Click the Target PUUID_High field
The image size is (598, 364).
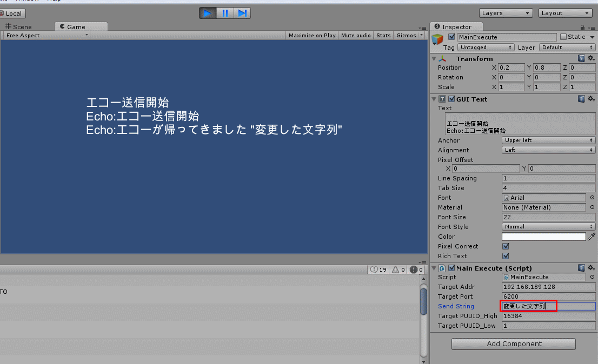click(548, 316)
